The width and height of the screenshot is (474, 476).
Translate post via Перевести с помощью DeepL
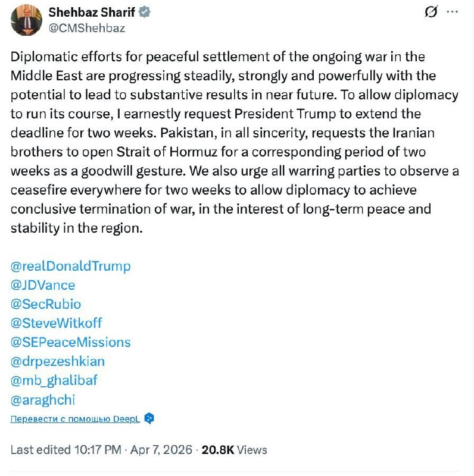pyautogui.click(x=75, y=419)
